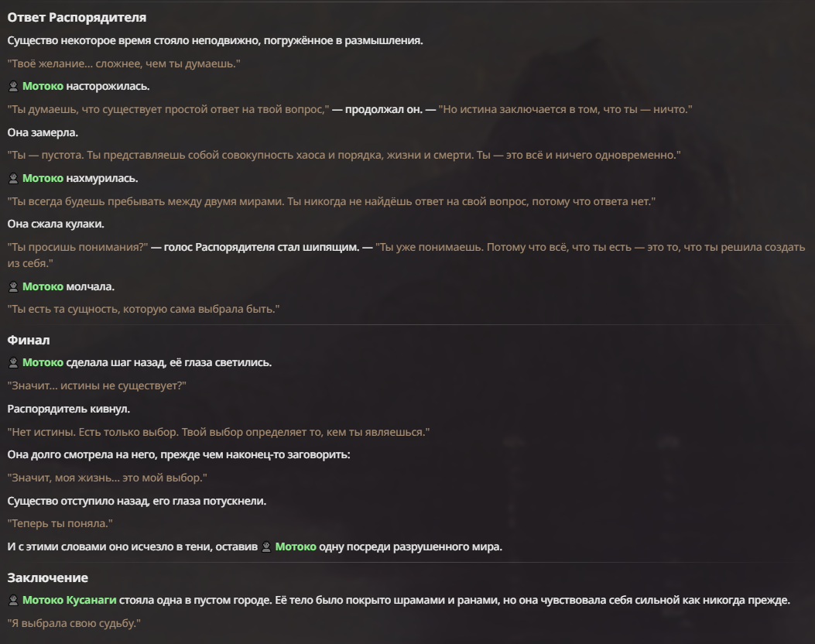Click the quote "Теперь ты поняла."
The height and width of the screenshot is (644, 815).
pos(60,523)
